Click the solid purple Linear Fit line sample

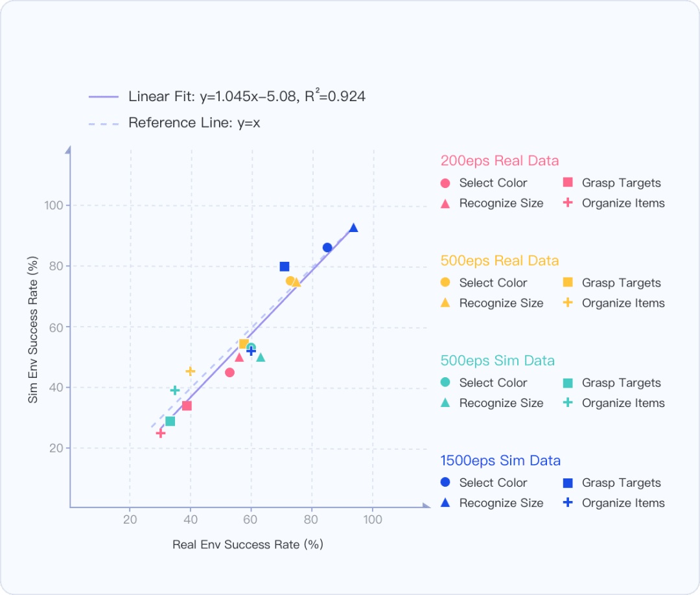point(104,97)
